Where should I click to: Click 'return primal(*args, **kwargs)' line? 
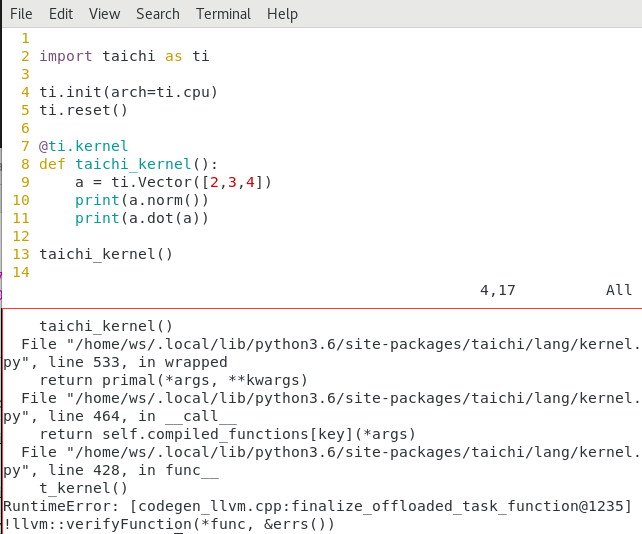(173, 380)
